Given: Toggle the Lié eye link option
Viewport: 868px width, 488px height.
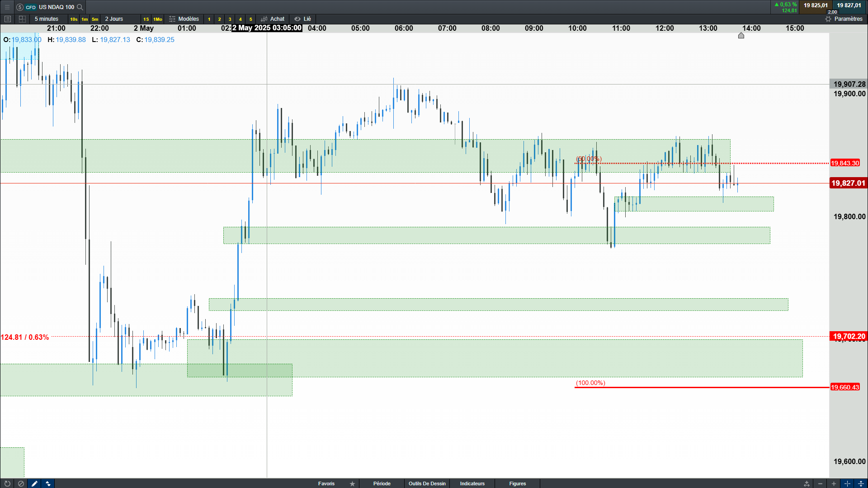Looking at the screenshot, I should (x=302, y=19).
